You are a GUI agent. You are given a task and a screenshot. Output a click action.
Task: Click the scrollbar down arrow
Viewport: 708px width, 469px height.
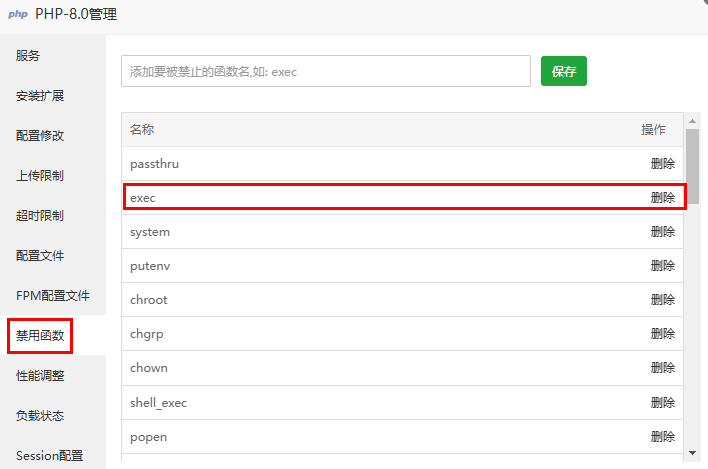pos(692,453)
